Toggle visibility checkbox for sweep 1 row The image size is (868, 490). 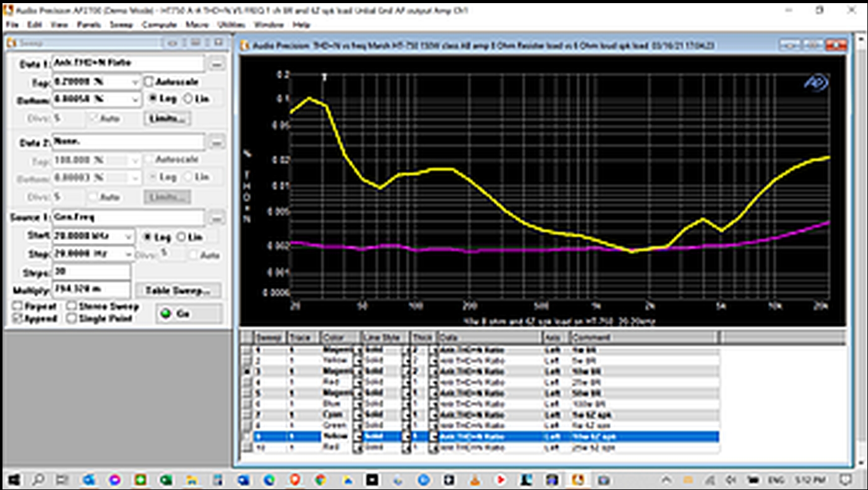247,350
